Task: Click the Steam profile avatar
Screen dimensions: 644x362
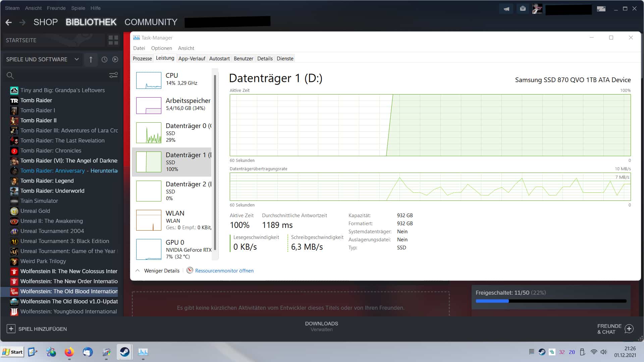Action: click(x=537, y=9)
